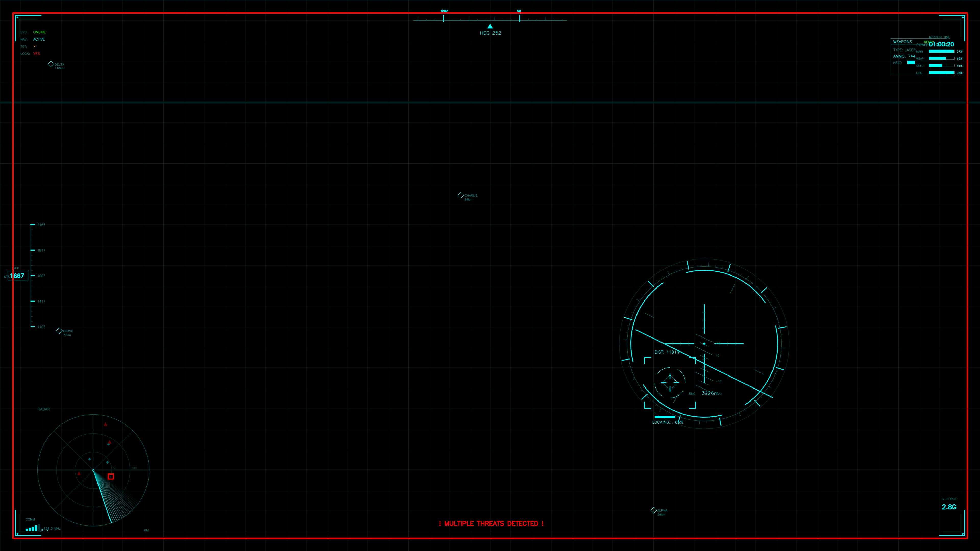Select the DELTA target diamond marker

click(51, 64)
